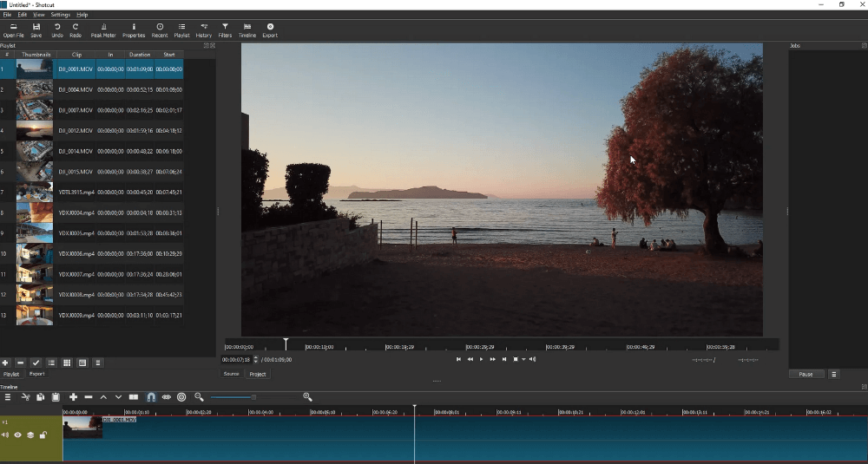Viewport: 868px width, 464px height.
Task: Update the playlist item with the checkmark
Action: click(x=36, y=363)
